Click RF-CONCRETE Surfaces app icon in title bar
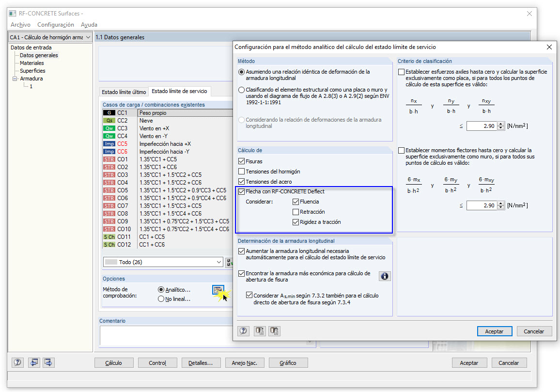 tap(13, 14)
